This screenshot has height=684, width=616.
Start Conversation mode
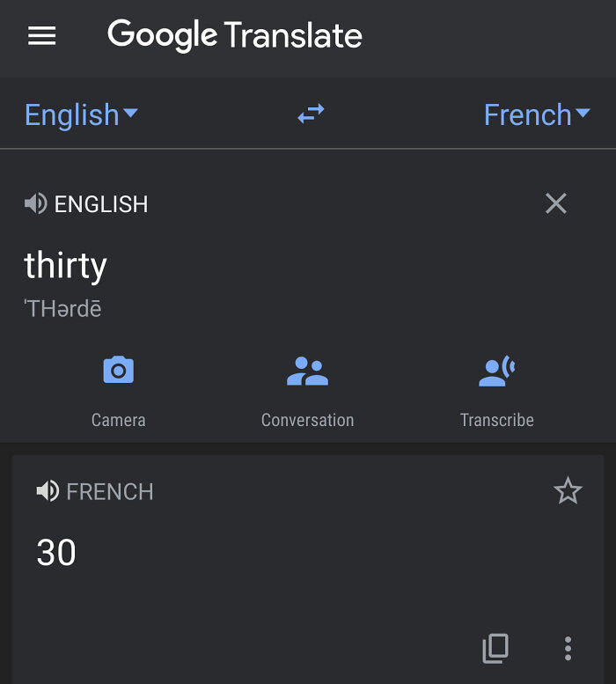pyautogui.click(x=307, y=371)
